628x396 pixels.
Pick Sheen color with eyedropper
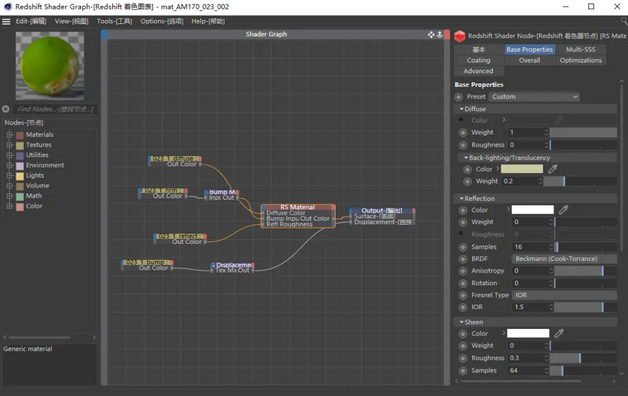click(559, 333)
